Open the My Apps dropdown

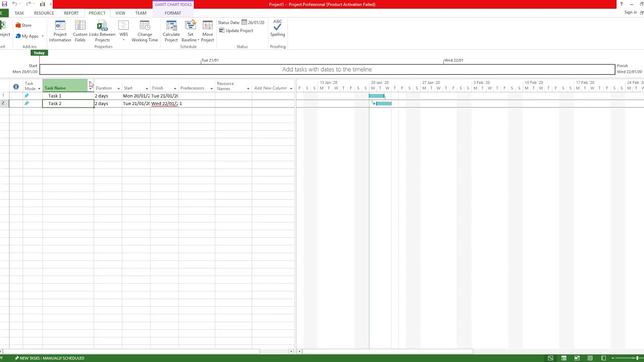pyautogui.click(x=29, y=36)
